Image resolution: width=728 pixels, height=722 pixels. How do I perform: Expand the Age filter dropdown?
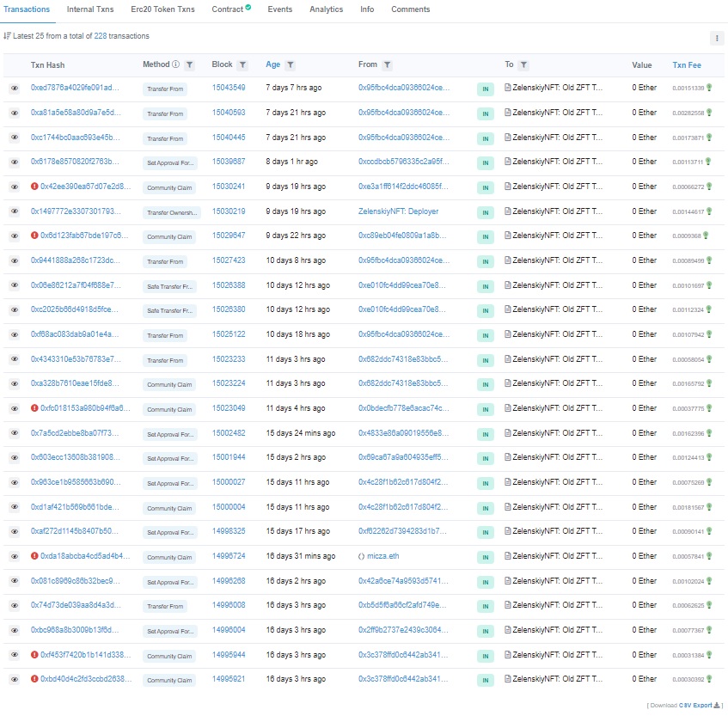pyautogui.click(x=291, y=65)
